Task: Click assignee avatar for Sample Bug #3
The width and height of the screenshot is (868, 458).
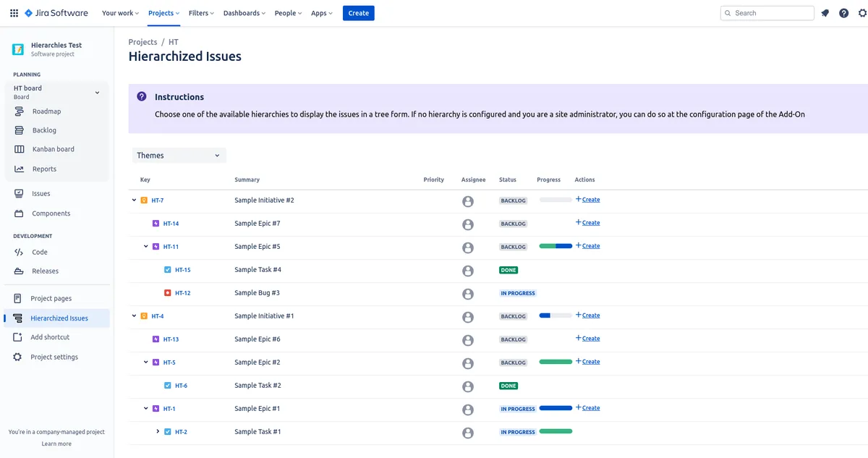Action: click(468, 294)
